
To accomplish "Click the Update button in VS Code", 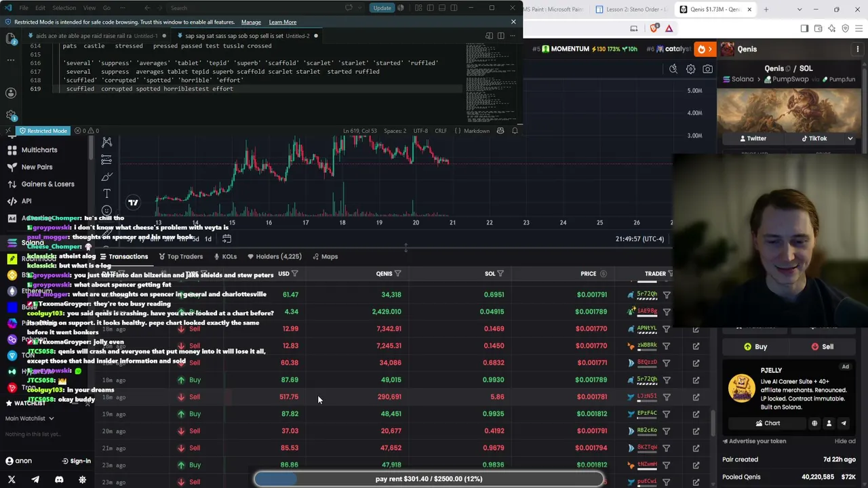I will (x=382, y=8).
